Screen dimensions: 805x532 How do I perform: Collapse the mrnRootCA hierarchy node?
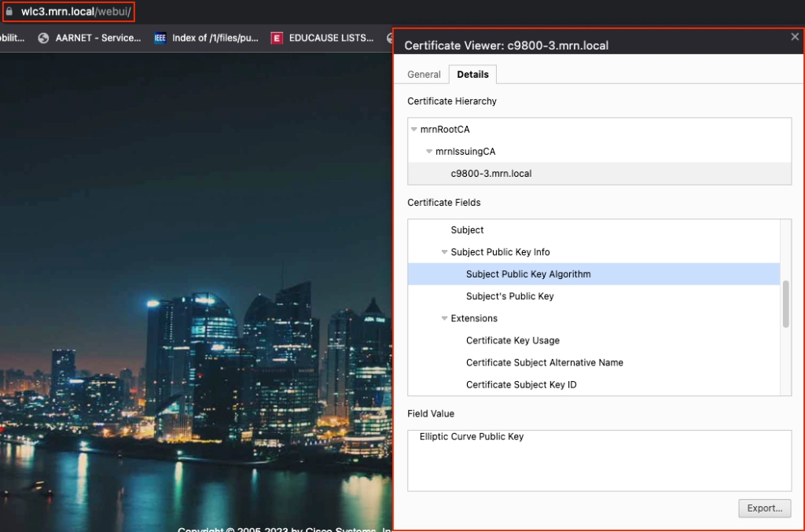pos(414,130)
